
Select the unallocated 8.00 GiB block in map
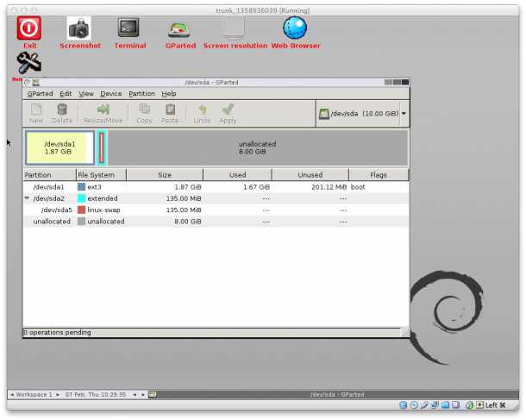257,147
